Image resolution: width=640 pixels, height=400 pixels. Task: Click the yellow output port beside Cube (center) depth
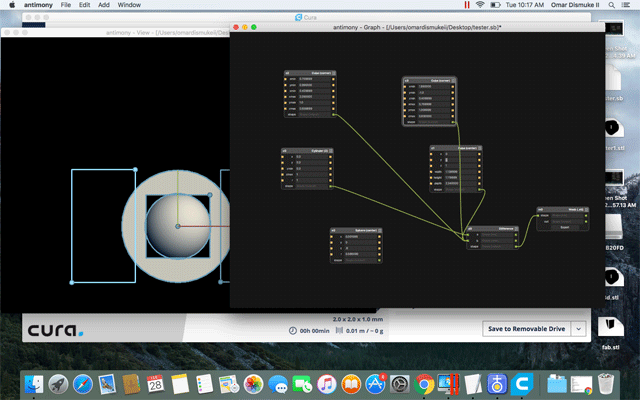pos(480,184)
